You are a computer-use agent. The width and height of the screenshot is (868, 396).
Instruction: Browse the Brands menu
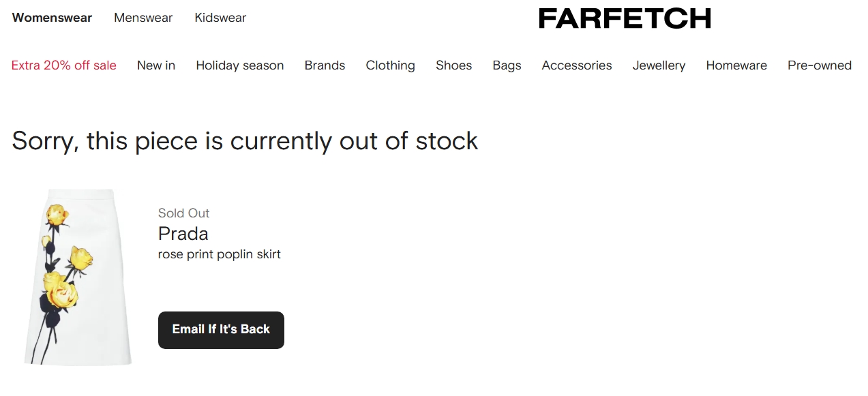pyautogui.click(x=325, y=65)
